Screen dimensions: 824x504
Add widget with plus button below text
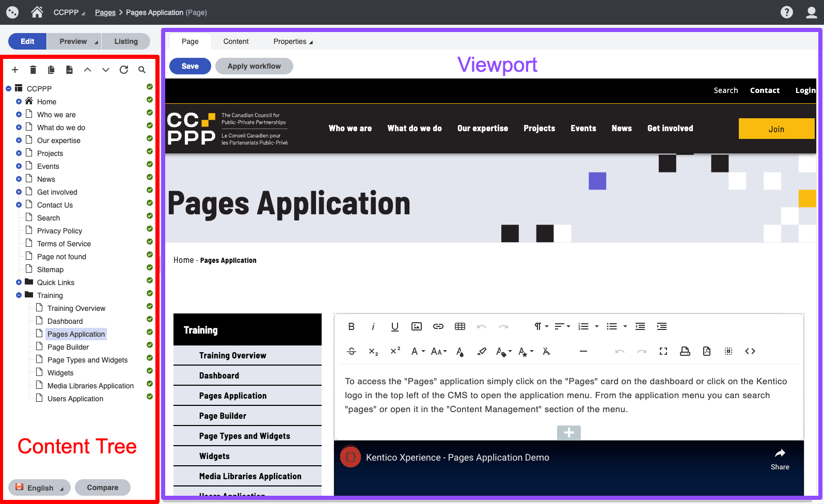(x=569, y=433)
